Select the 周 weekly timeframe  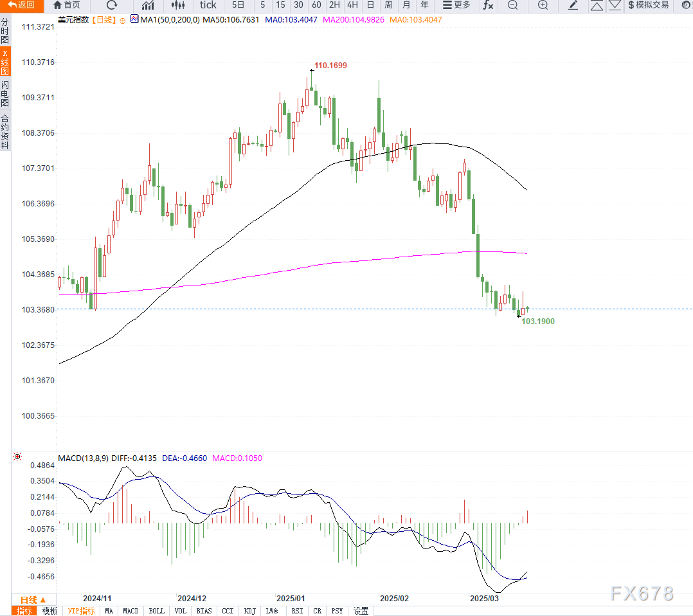click(388, 5)
